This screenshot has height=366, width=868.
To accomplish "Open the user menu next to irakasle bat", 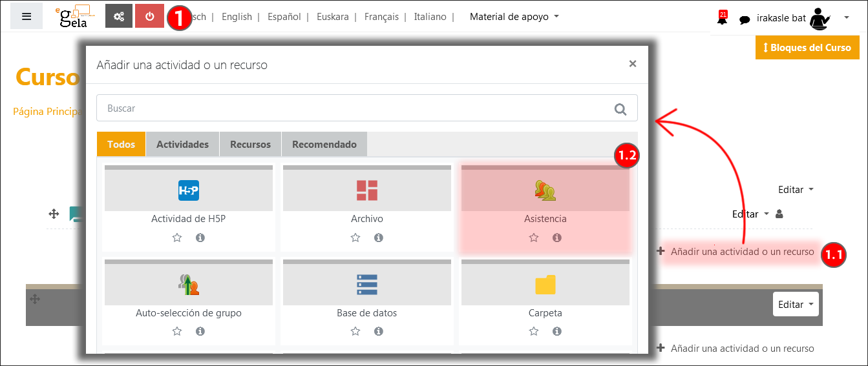I will [x=846, y=18].
